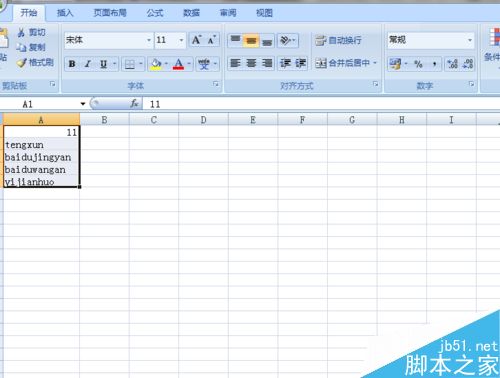Open number group dialog launcher

click(x=471, y=84)
